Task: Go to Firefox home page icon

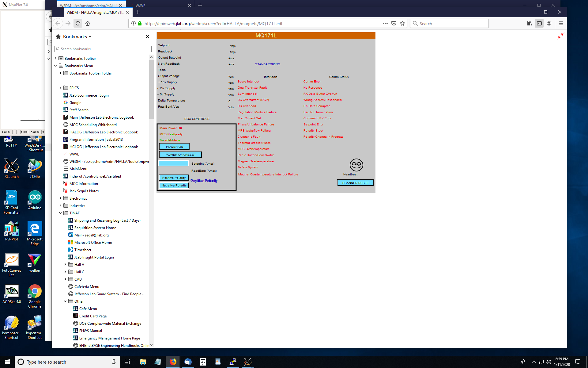Action: 88,23
